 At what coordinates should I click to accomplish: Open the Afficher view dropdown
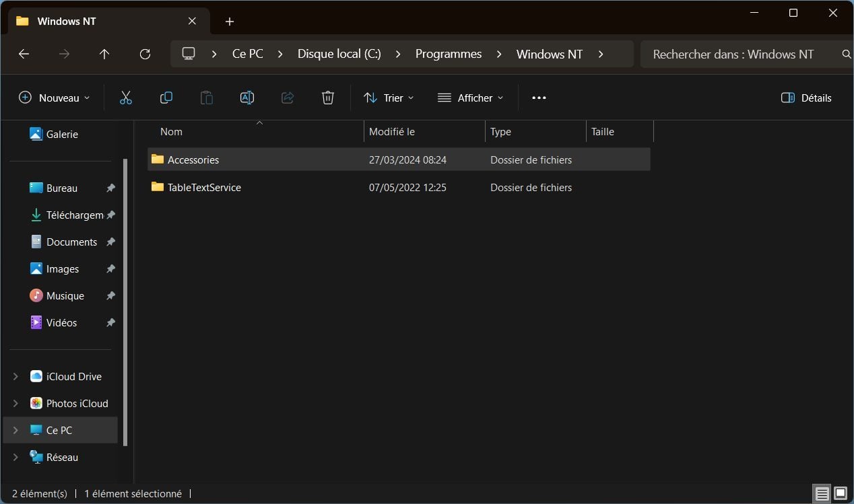(470, 98)
